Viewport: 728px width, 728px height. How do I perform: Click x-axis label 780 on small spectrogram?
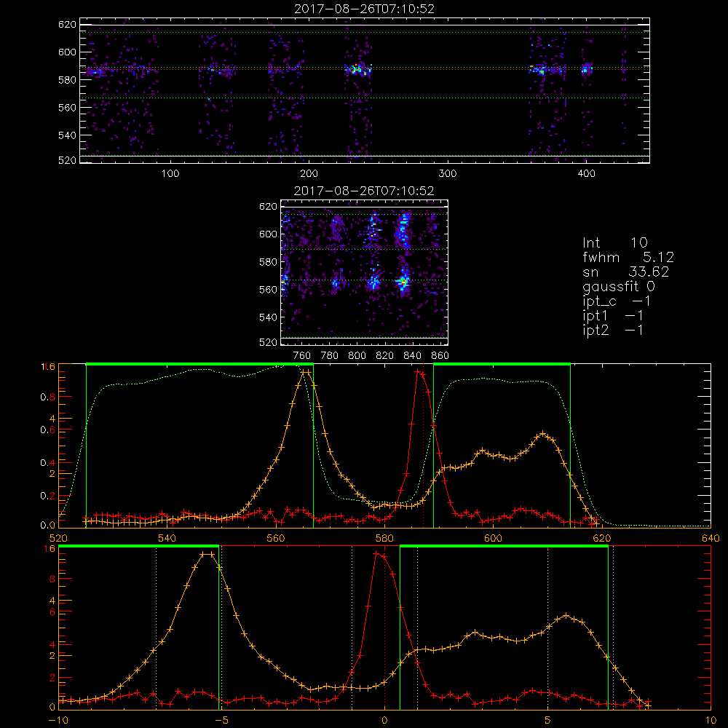(x=330, y=356)
